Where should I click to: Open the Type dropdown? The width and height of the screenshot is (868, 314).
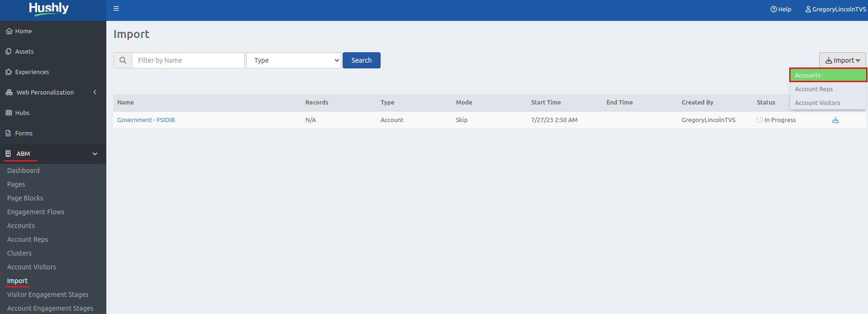coord(294,60)
